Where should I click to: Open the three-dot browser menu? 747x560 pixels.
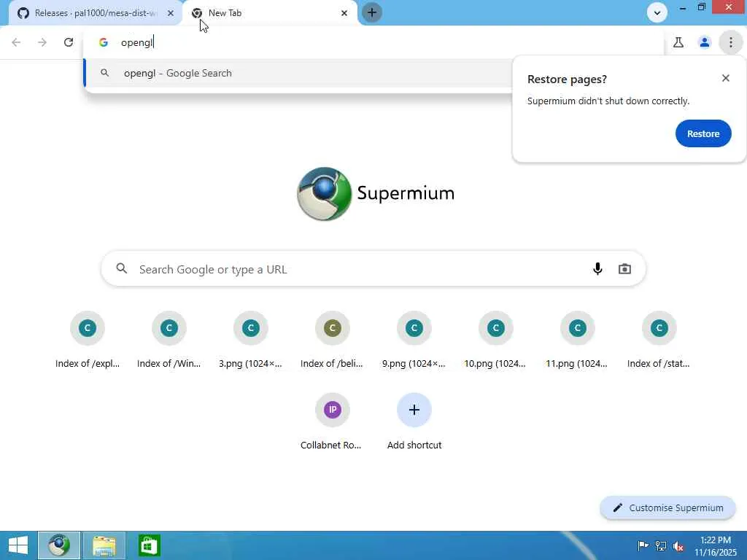[731, 42]
